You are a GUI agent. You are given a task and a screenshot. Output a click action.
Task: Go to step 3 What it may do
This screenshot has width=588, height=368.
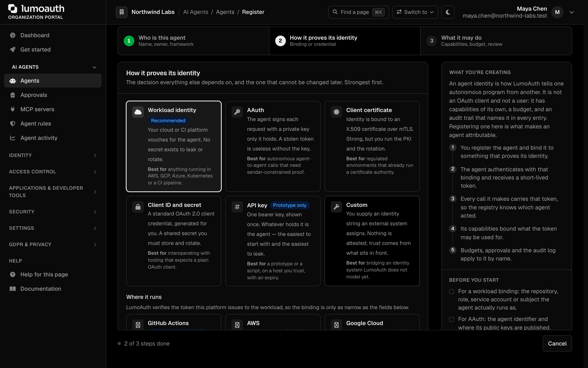tap(496, 41)
